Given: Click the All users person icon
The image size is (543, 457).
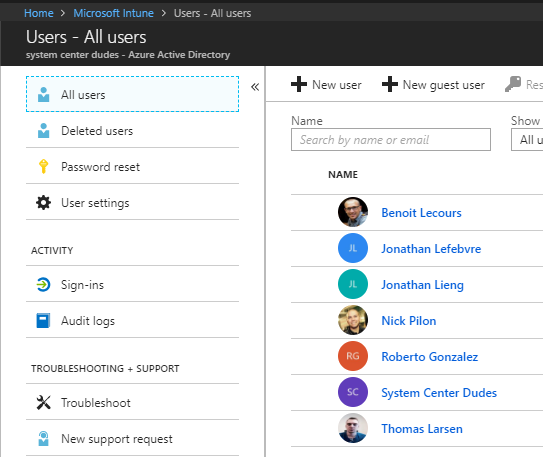Looking at the screenshot, I should pyautogui.click(x=43, y=95).
